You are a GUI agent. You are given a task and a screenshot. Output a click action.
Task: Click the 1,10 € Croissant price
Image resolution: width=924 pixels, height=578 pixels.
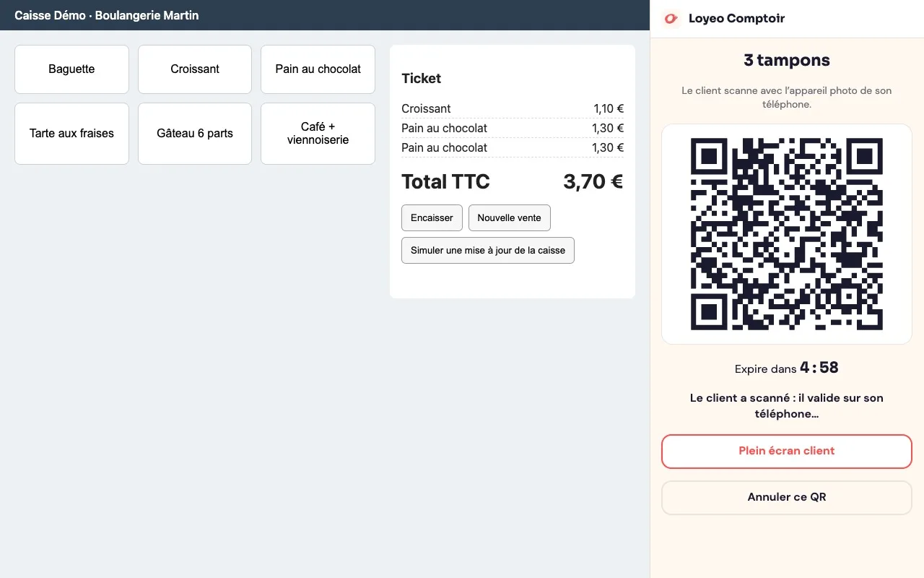tap(609, 108)
